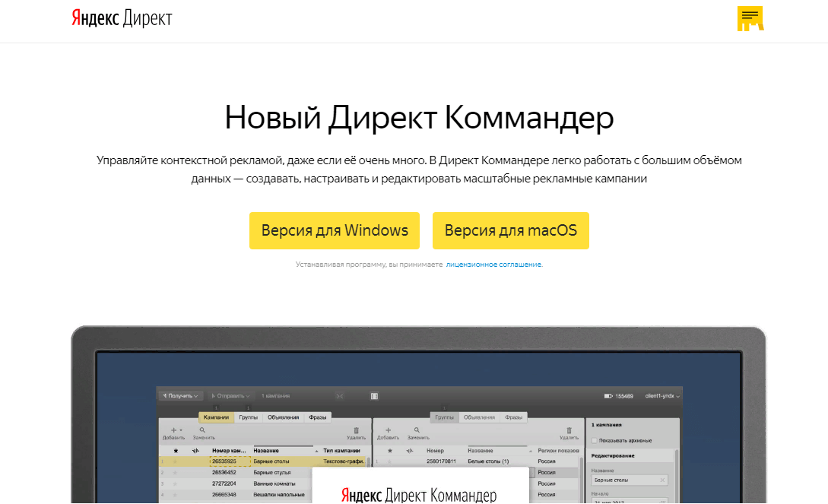Click the yellow Direct icon at top right
The image size is (828, 504).
(x=750, y=17)
